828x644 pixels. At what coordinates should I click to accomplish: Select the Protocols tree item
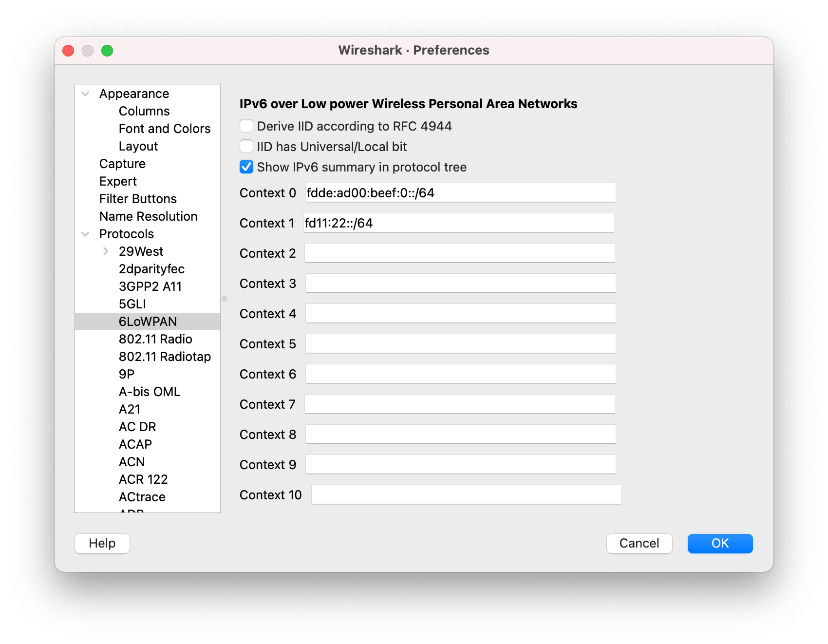[126, 234]
